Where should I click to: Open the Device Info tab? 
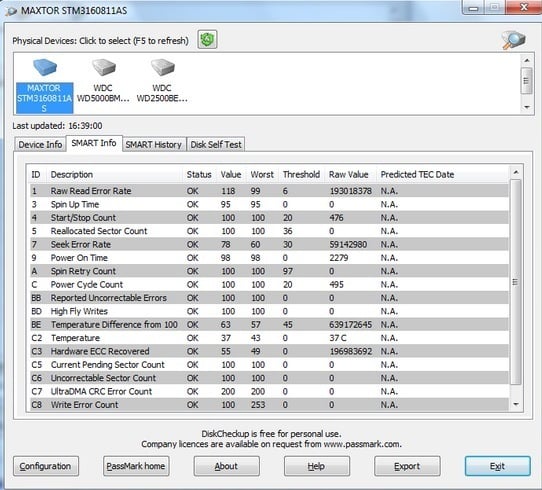click(x=40, y=144)
